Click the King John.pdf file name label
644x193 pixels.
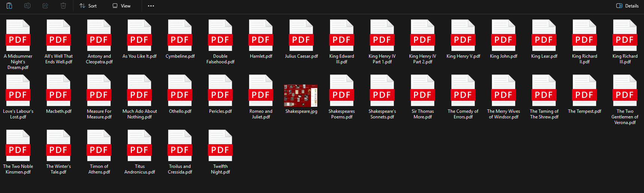click(x=504, y=56)
